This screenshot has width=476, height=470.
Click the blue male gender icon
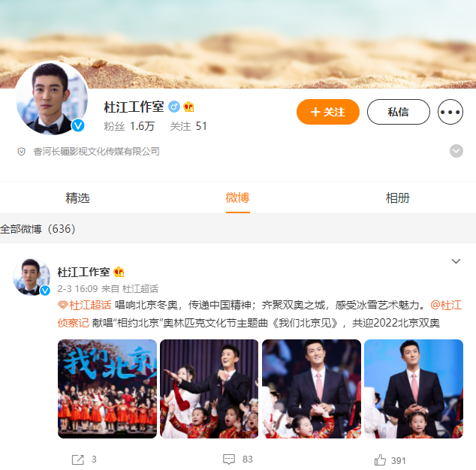174,107
